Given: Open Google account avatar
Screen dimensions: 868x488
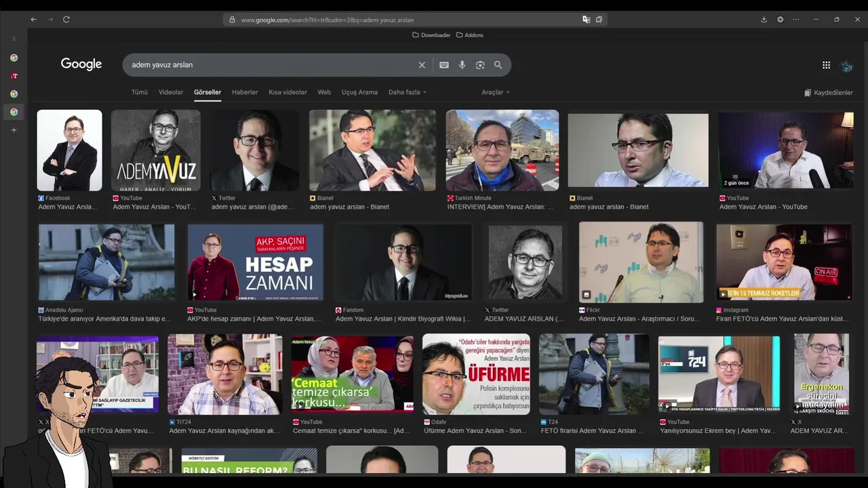Looking at the screenshot, I should point(846,66).
